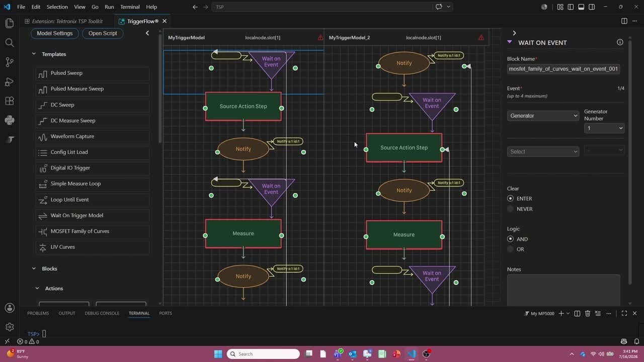Image resolution: width=644 pixels, height=362 pixels.
Task: Select the LIV Curves template
Action: 92,247
